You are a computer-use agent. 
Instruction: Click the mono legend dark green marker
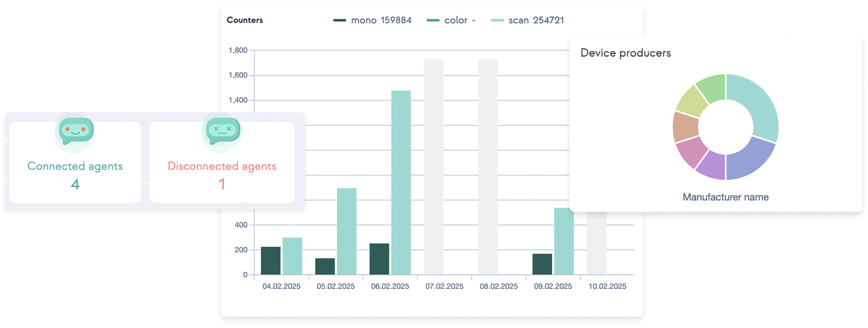(339, 20)
